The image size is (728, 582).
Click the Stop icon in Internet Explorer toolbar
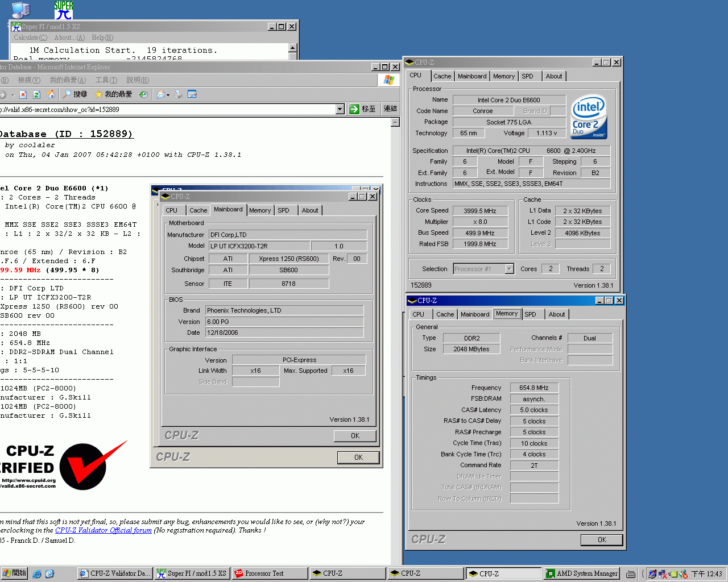pyautogui.click(x=23, y=94)
